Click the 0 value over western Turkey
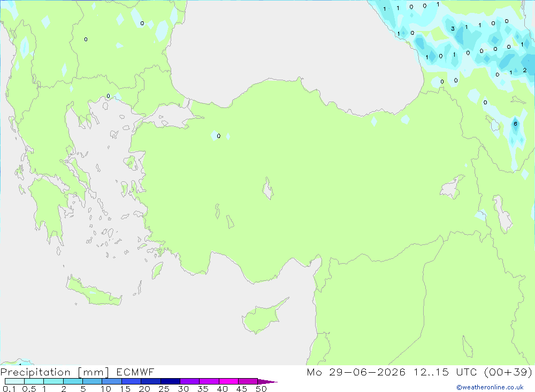Screen dimensions: 535x392 tap(219, 136)
